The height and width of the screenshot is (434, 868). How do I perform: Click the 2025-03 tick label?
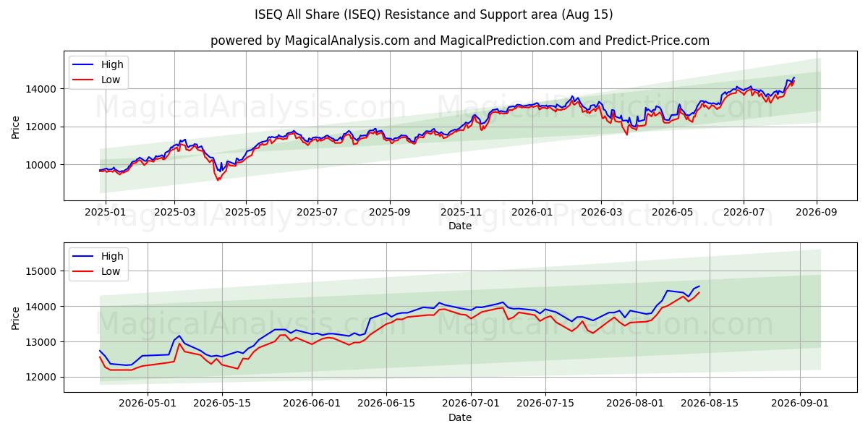pos(174,212)
